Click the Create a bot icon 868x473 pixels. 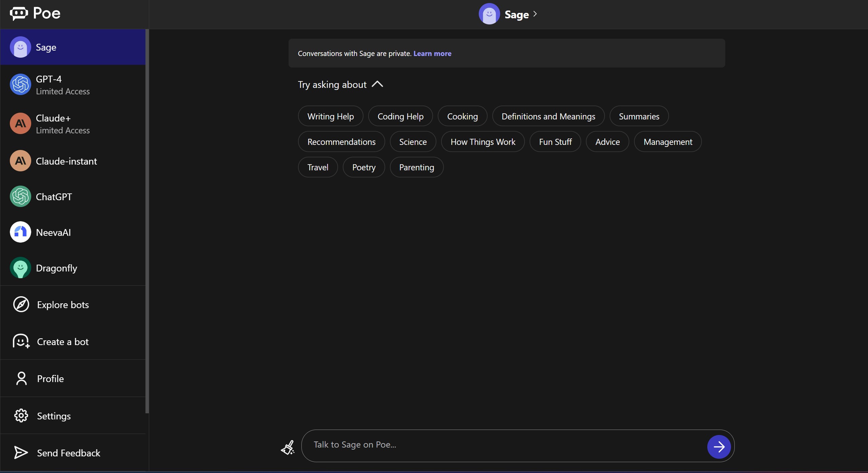click(20, 341)
